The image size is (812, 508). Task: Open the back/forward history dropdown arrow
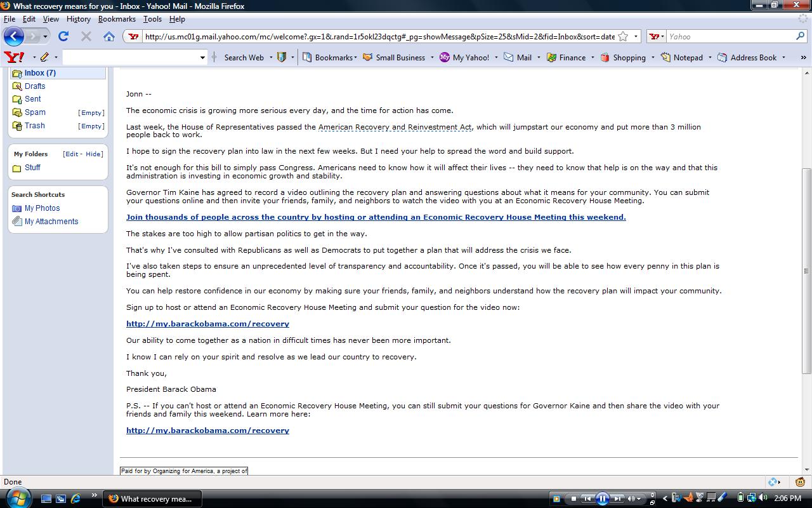[x=45, y=36]
